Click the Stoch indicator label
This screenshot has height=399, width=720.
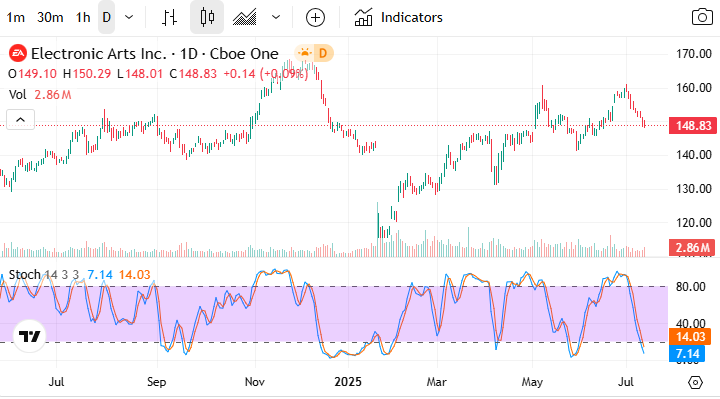point(25,275)
